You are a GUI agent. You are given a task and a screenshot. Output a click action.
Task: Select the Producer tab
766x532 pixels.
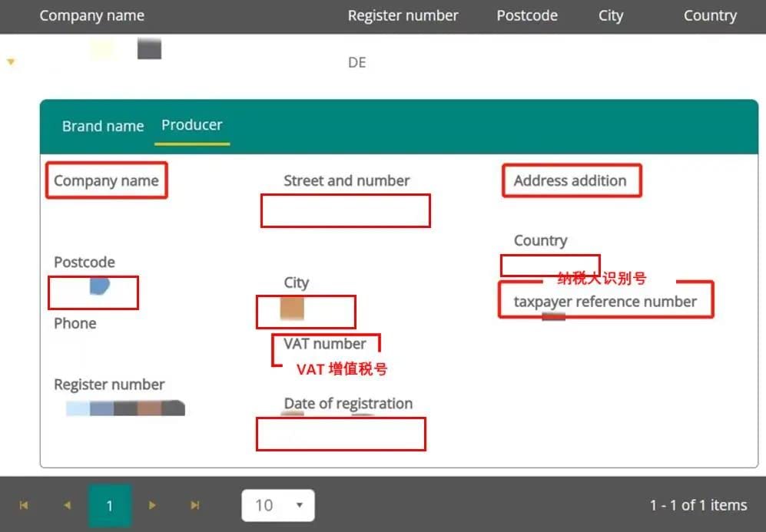pyautogui.click(x=191, y=125)
